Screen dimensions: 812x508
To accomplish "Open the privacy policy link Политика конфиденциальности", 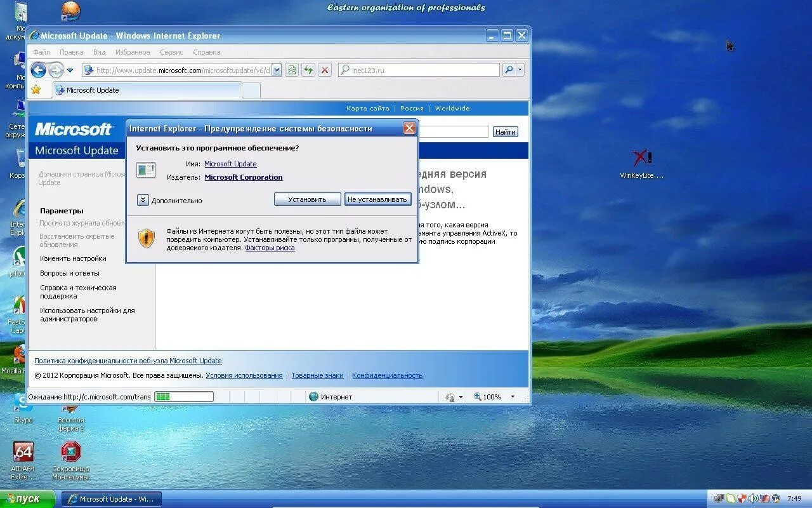I will pyautogui.click(x=128, y=361).
